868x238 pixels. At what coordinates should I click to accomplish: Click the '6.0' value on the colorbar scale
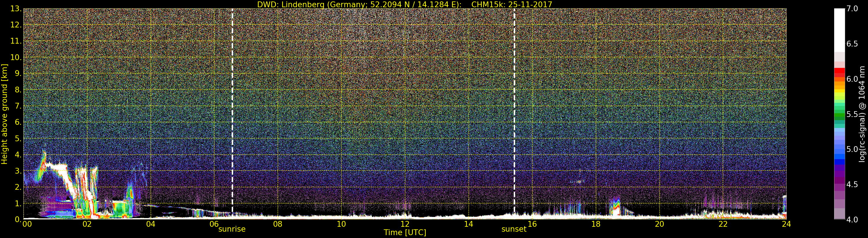[852, 79]
